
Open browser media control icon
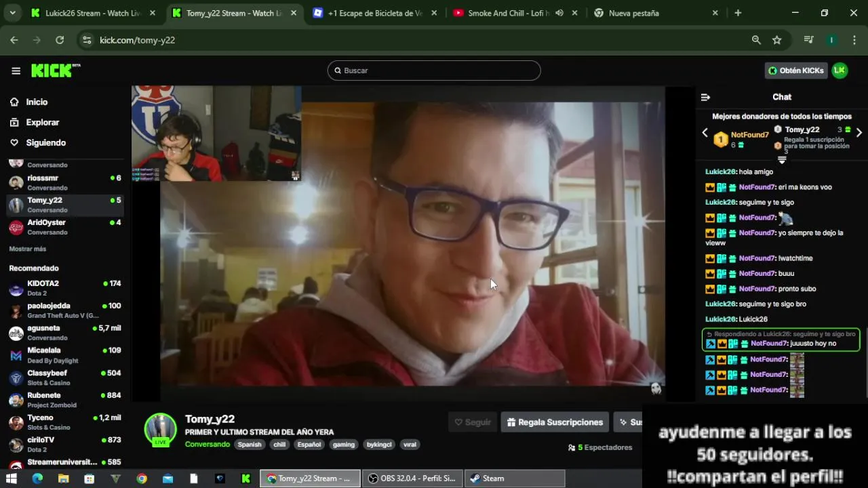point(808,40)
